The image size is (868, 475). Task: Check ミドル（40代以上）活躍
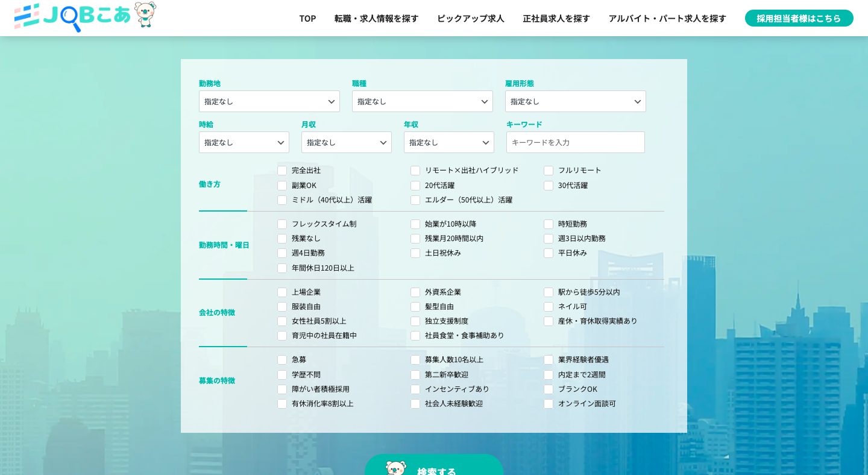click(x=282, y=200)
